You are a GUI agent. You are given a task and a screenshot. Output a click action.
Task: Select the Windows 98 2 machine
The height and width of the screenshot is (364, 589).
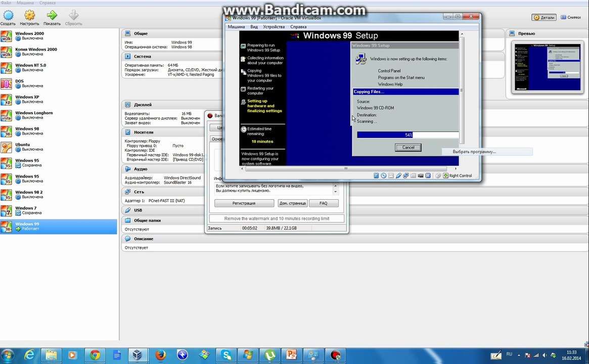tap(59, 195)
